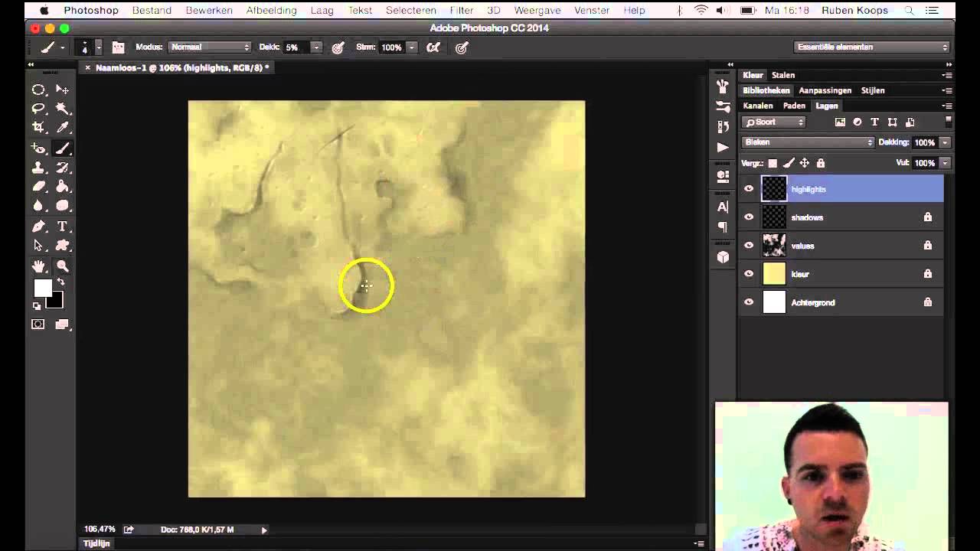
Task: Open the Character panel icon
Action: [723, 207]
